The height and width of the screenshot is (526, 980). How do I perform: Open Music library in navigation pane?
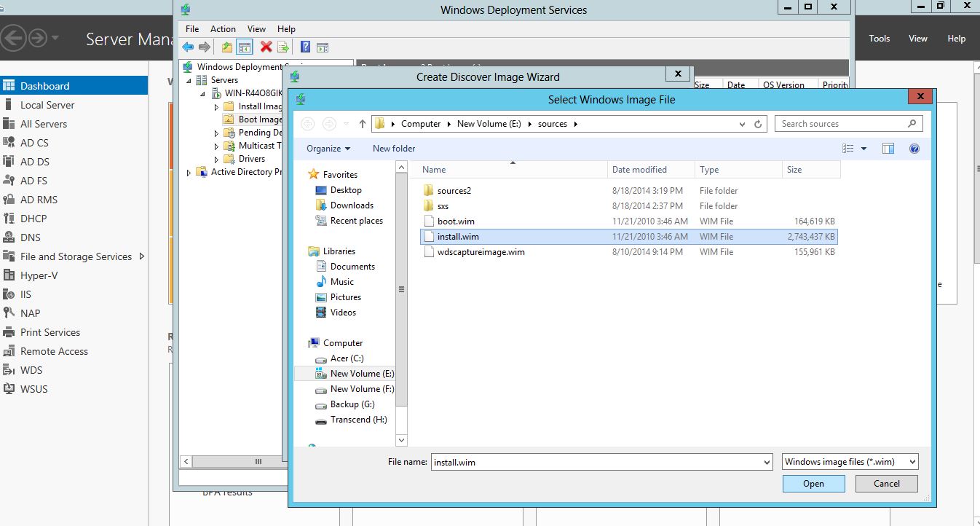(x=341, y=282)
